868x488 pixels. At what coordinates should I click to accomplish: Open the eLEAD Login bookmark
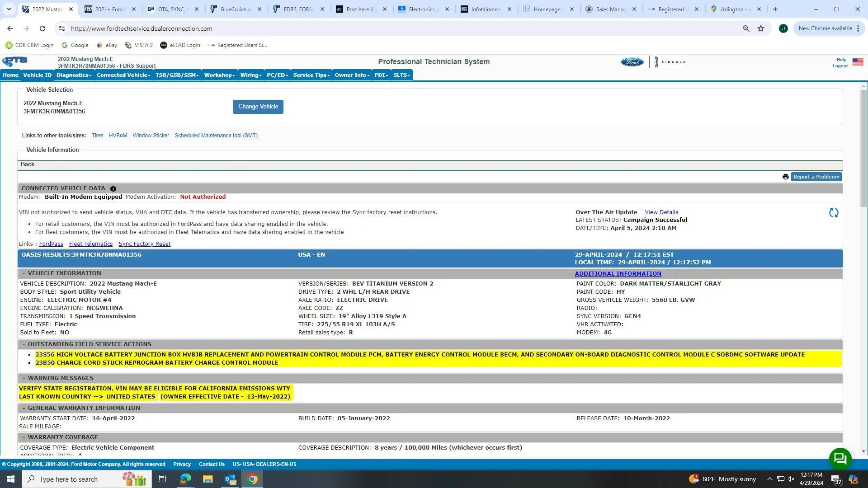(180, 45)
